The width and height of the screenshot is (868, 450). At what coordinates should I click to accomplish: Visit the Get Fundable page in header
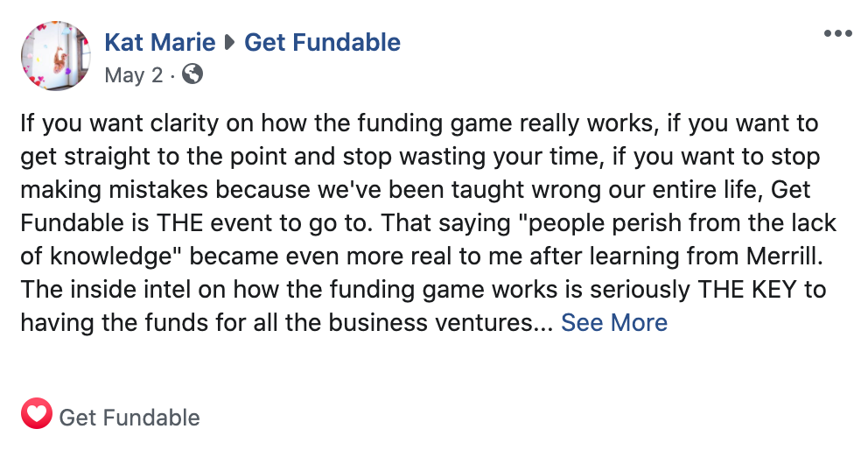click(x=322, y=43)
